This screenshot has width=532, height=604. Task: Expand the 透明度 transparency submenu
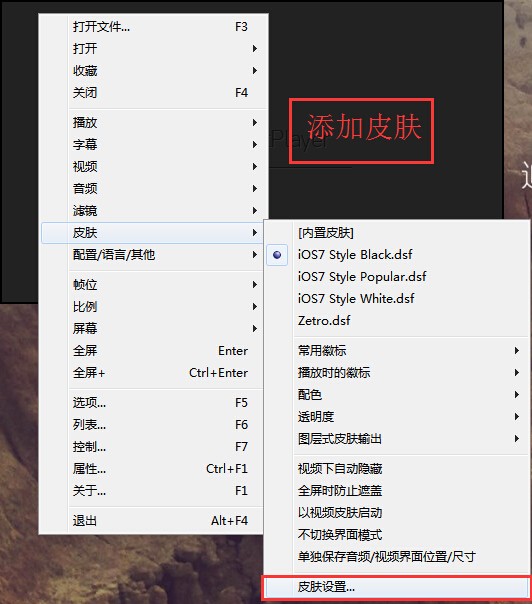coord(397,416)
